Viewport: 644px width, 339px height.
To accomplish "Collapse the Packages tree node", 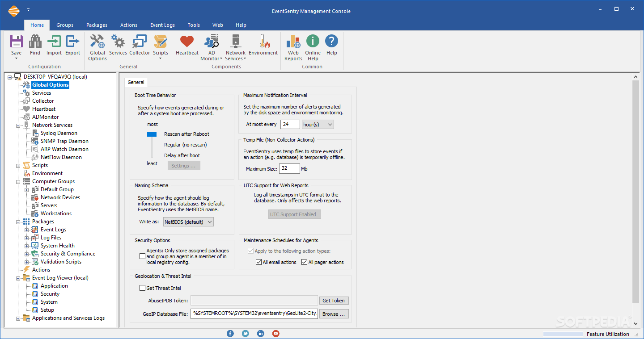I will [x=18, y=222].
